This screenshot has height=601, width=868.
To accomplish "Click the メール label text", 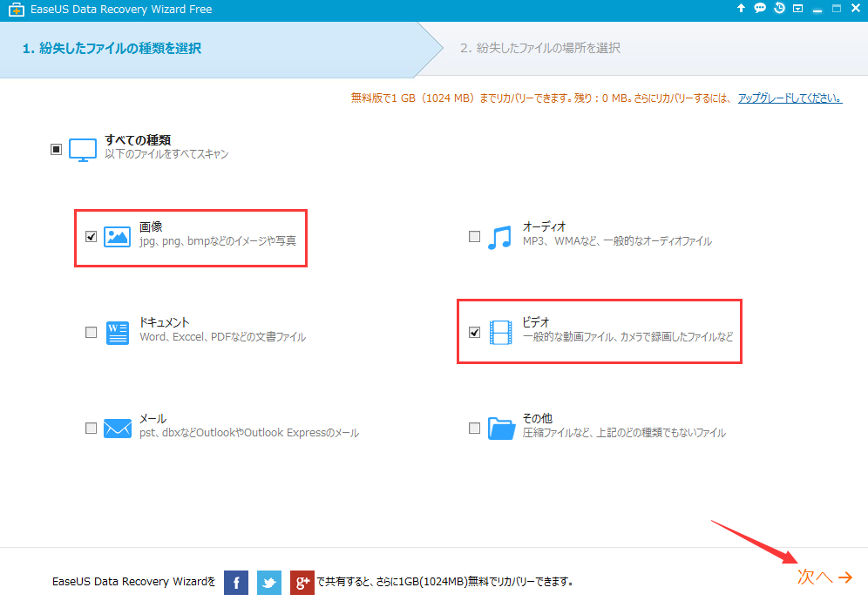I will click(153, 419).
